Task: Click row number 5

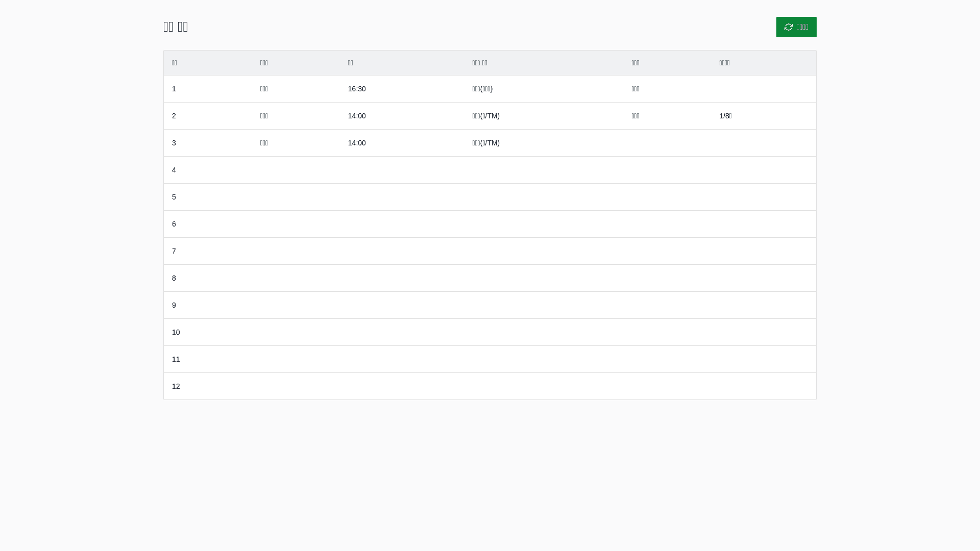Action: click(174, 197)
